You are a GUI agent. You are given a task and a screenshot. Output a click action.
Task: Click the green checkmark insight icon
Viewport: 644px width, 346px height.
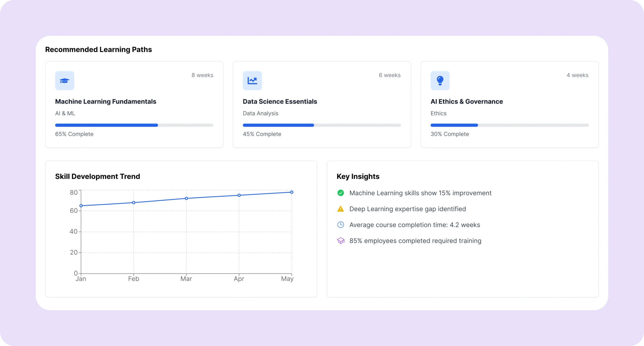pos(340,193)
